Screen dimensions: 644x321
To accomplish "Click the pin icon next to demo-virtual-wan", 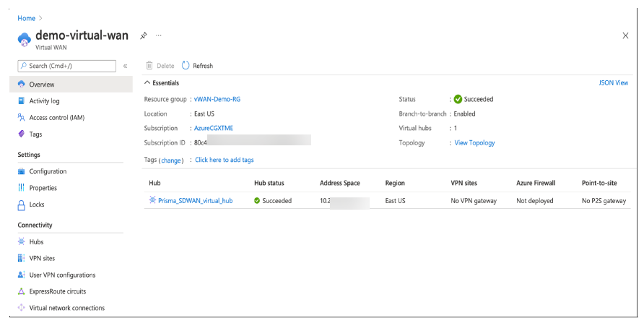I will (x=143, y=35).
